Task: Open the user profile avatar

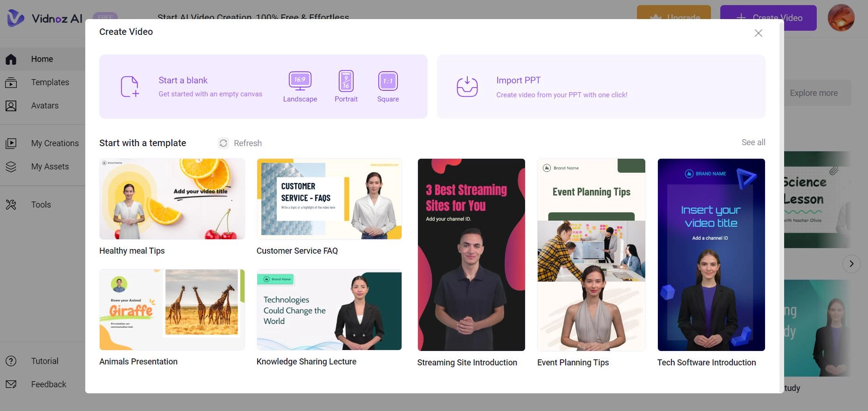Action: click(841, 18)
